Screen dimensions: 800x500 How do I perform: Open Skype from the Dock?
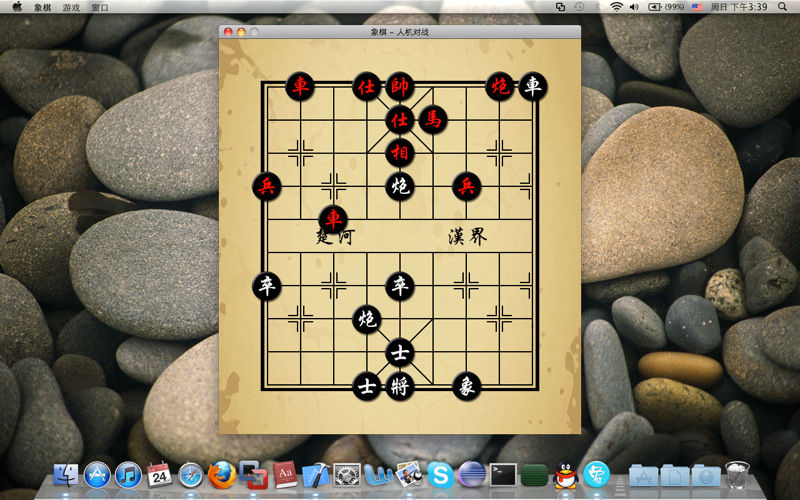click(x=440, y=474)
